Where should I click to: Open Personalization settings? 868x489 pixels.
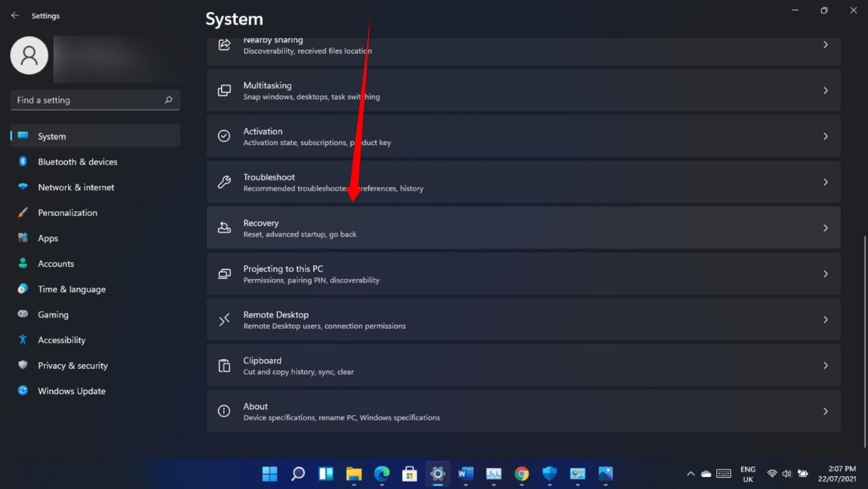click(67, 213)
